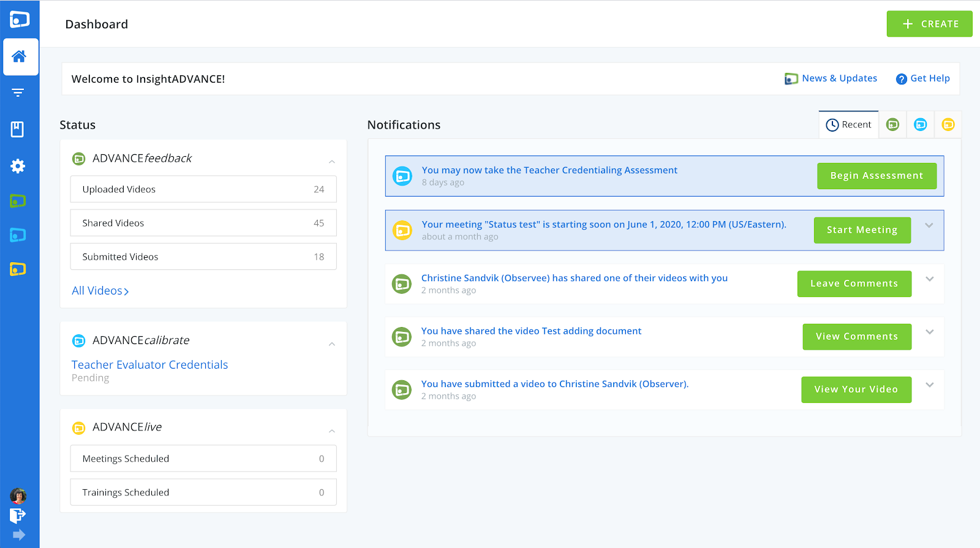Image resolution: width=980 pixels, height=548 pixels.
Task: Open the Submitted Videos row
Action: [x=203, y=257]
